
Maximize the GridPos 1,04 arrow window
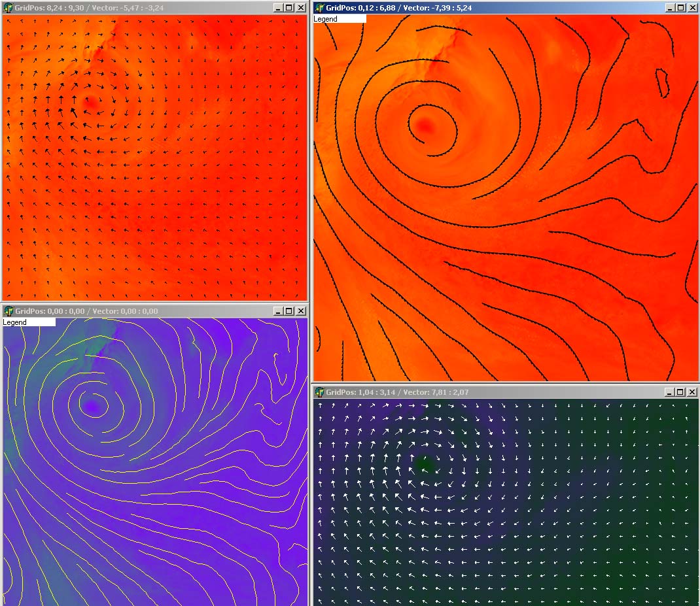(680, 392)
